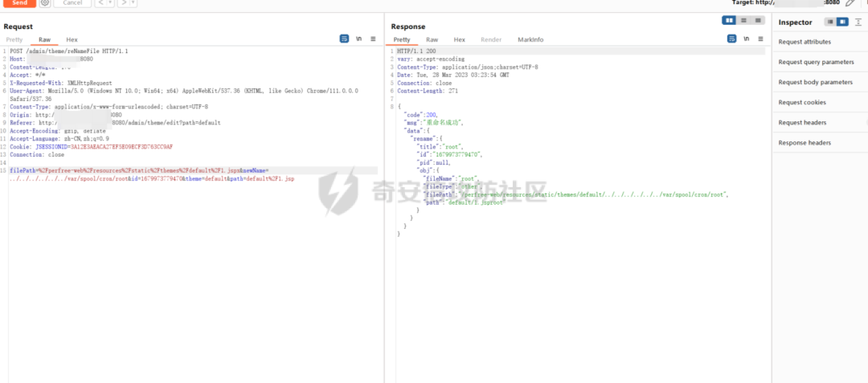This screenshot has width=868, height=383.
Task: Click the filePath request body parameter line
Action: [x=152, y=175]
